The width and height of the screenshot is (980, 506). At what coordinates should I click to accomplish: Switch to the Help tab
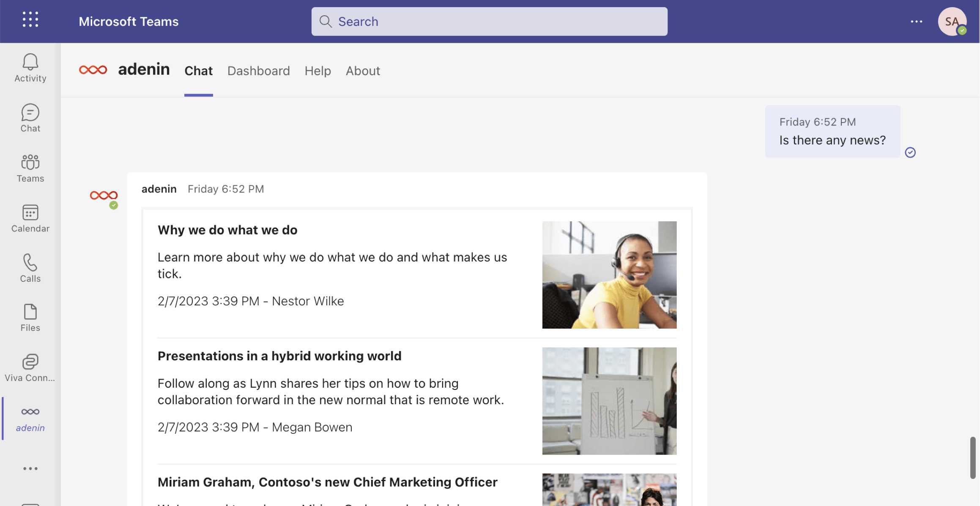(318, 71)
